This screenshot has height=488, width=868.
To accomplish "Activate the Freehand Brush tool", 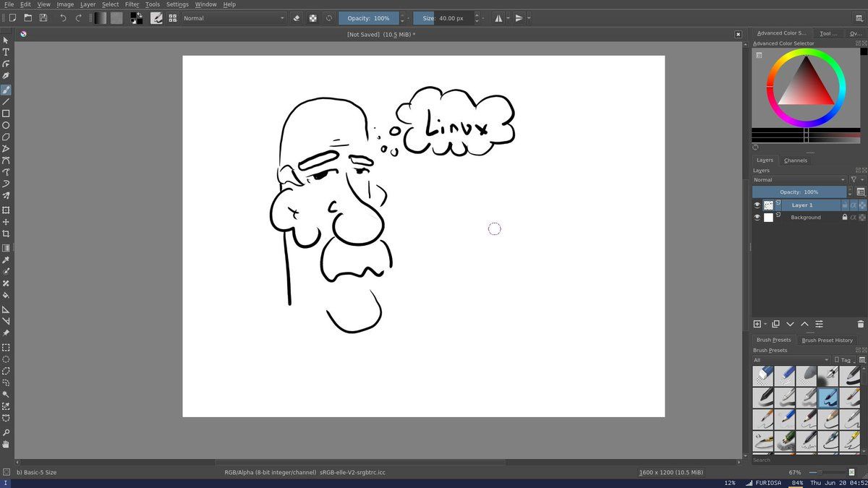I will click(6, 90).
